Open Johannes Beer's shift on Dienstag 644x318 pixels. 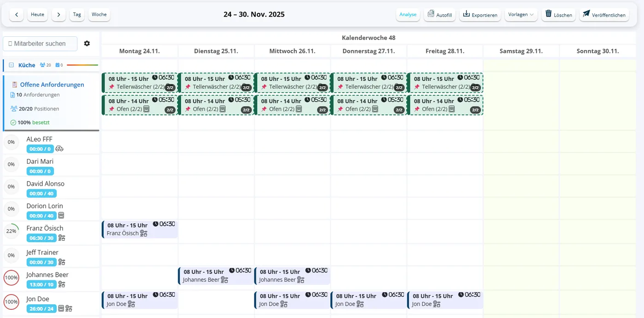(216, 276)
